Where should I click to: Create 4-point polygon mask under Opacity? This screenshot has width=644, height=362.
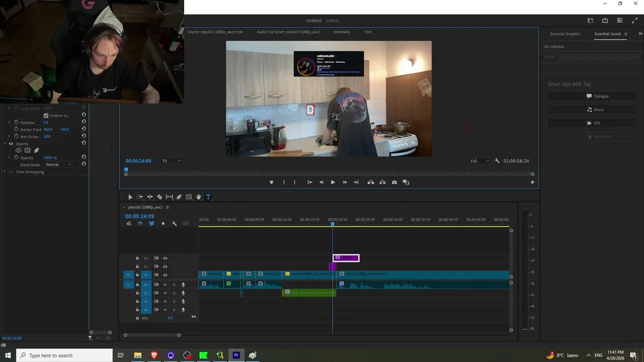tap(28, 150)
